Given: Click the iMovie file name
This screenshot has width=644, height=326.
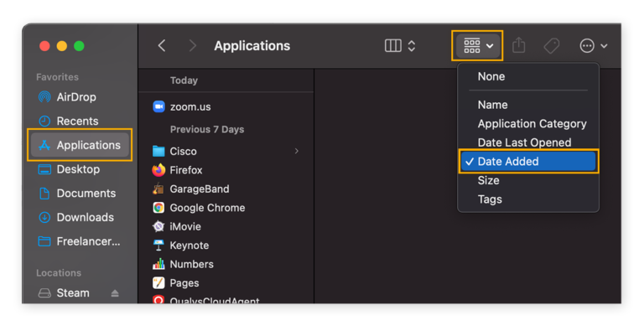Looking at the screenshot, I should coord(185,226).
